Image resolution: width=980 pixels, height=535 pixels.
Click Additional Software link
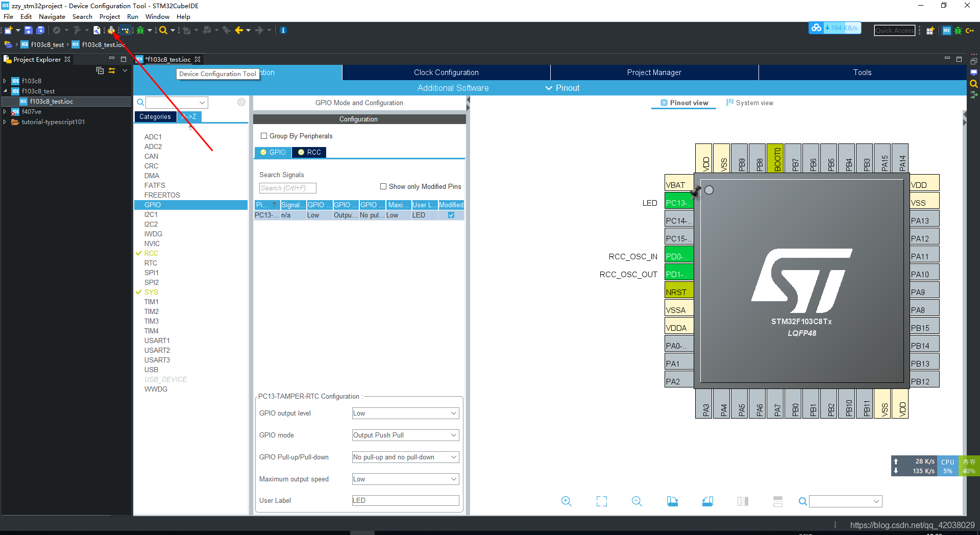click(x=453, y=88)
